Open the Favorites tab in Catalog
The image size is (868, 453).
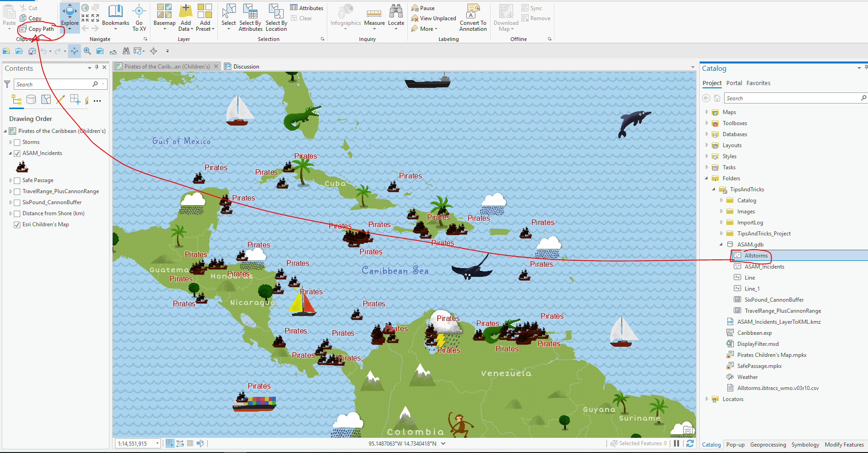coord(758,83)
